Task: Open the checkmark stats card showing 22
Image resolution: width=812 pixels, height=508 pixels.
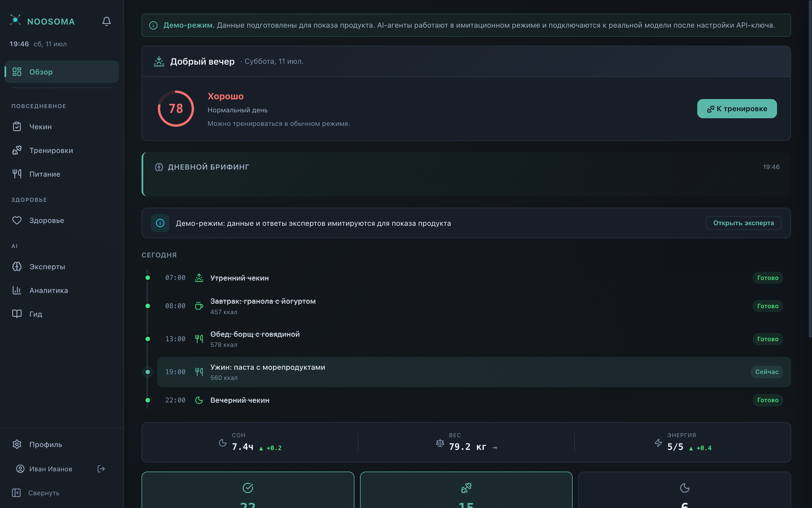Action: pyautogui.click(x=248, y=490)
